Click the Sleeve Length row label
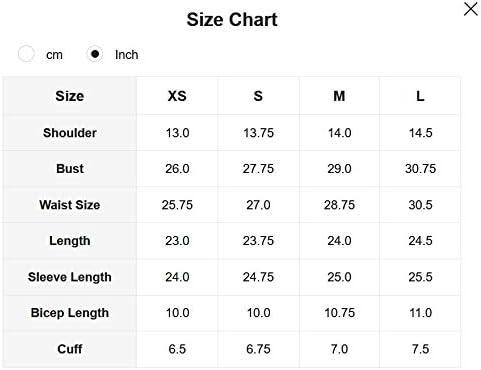Screen dimensions: 481x370 [x=70, y=277]
